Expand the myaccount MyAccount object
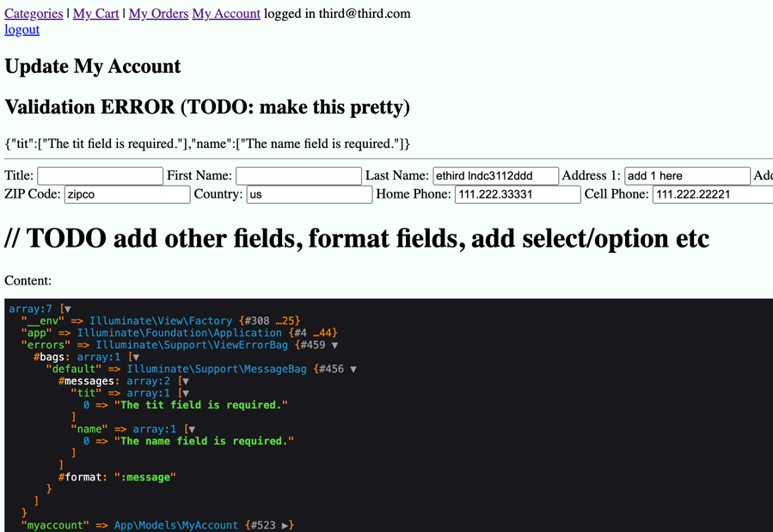The image size is (773, 532). coord(285,525)
